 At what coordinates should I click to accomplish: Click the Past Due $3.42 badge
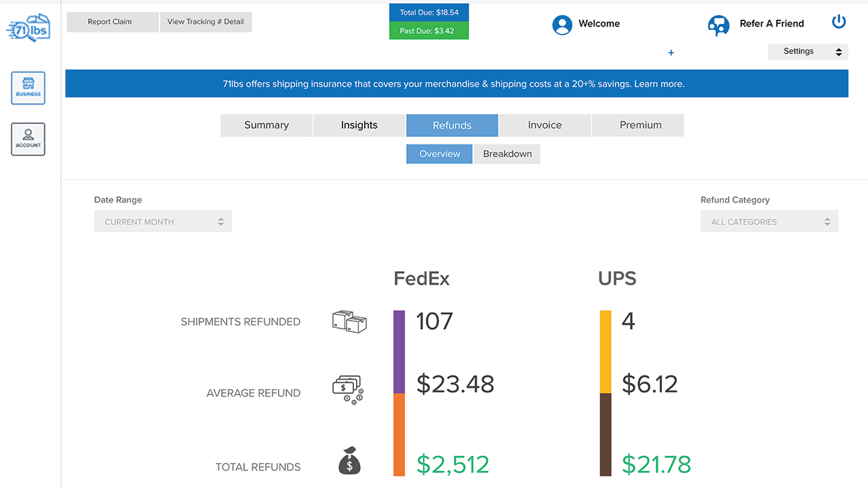click(x=429, y=30)
